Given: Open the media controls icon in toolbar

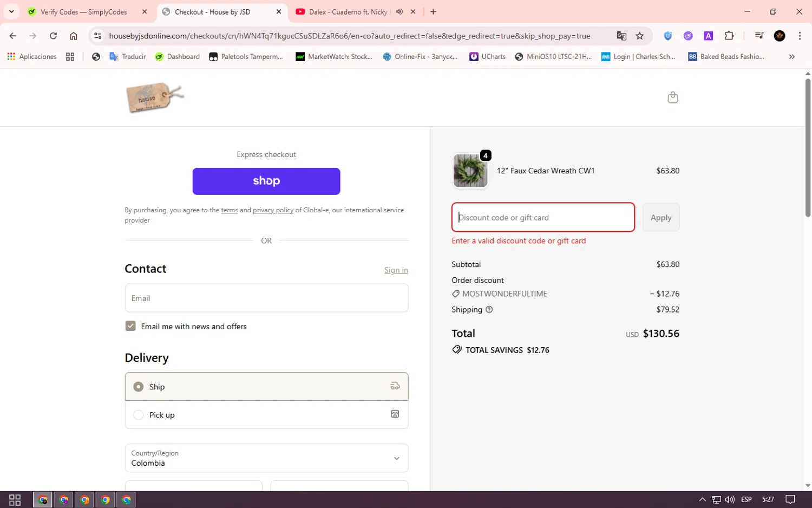Looking at the screenshot, I should tap(759, 36).
